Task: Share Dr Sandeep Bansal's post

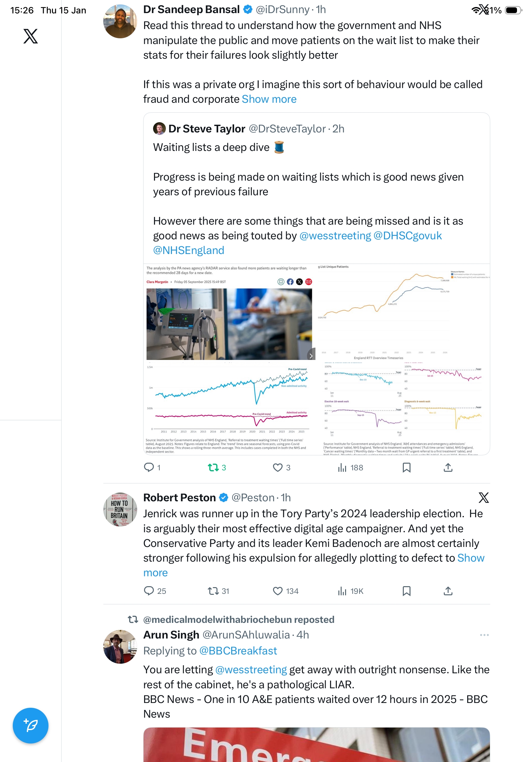Action: 448,467
